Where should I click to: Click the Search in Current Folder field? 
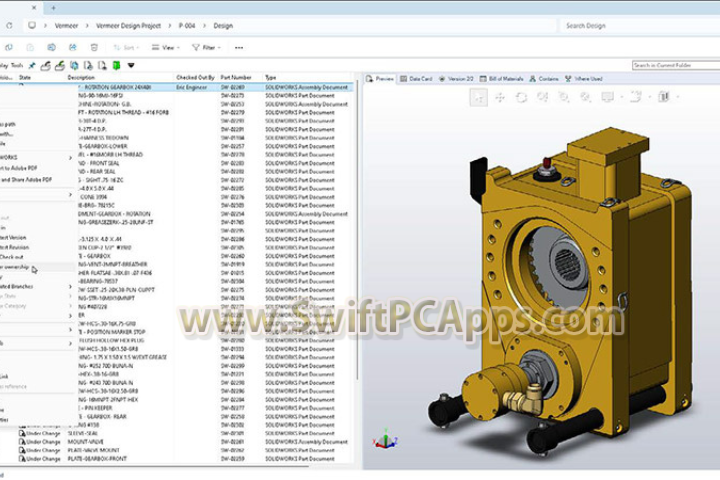click(676, 65)
